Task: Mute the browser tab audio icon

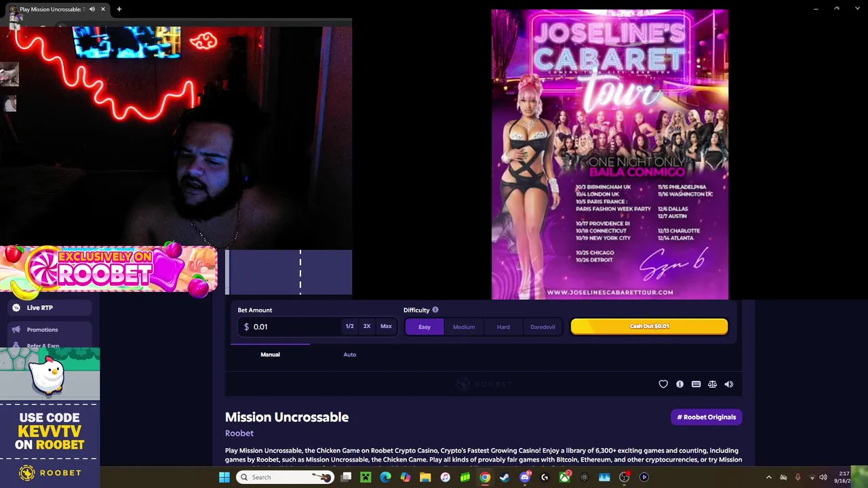Action: pyautogui.click(x=92, y=9)
